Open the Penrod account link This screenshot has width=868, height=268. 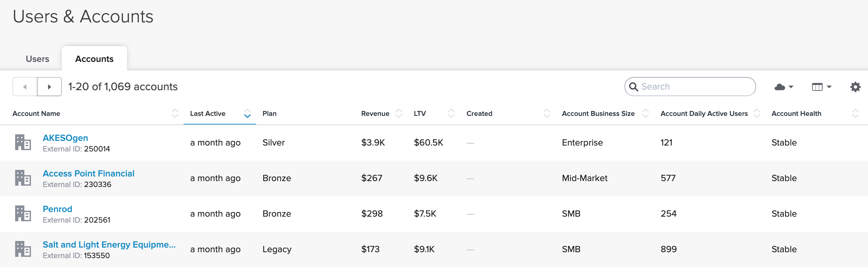(x=57, y=209)
